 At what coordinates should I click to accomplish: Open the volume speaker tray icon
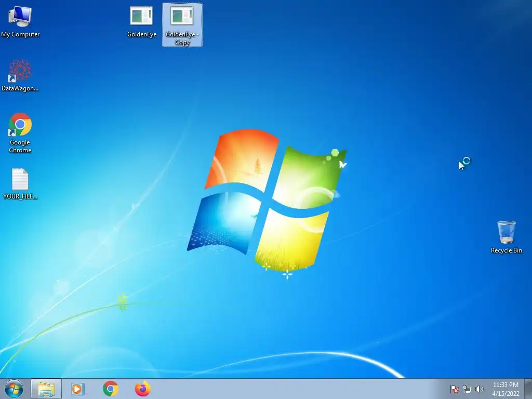(479, 389)
